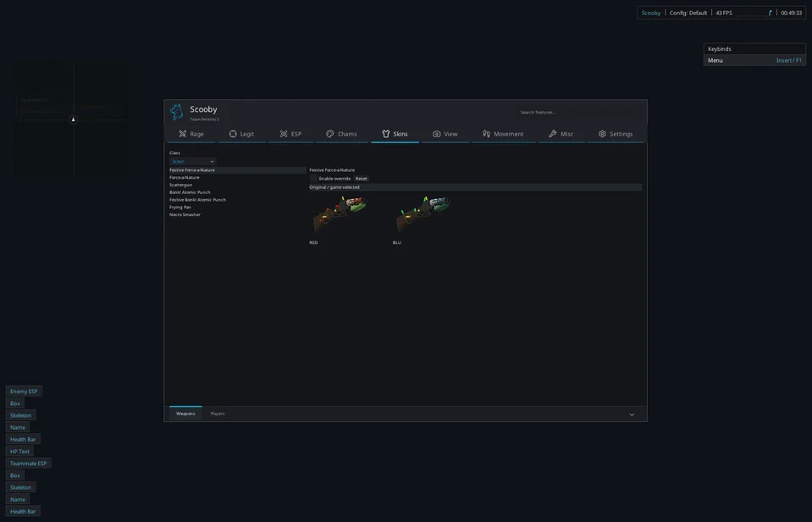Switch to the Players sub-tab
The image size is (812, 522).
tap(218, 414)
